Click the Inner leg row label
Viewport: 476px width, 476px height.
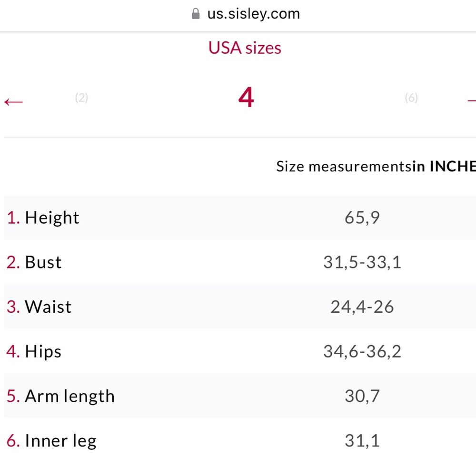click(x=51, y=441)
